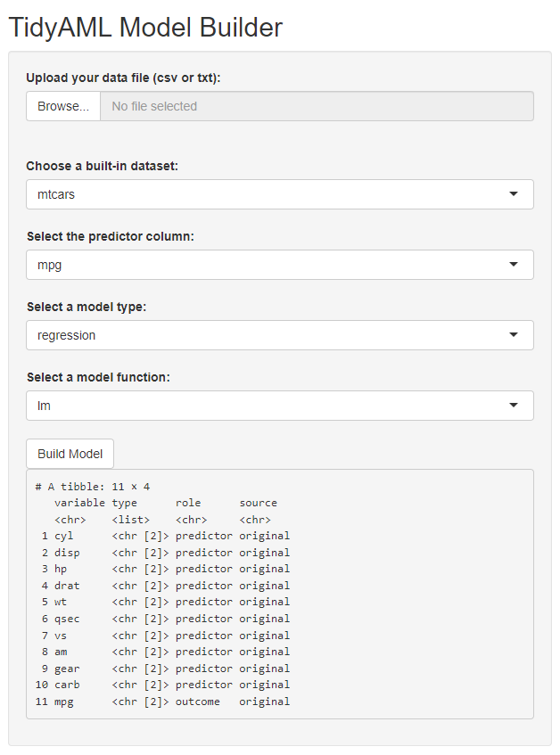Click the caret arrow on the mpg selector
Screen dimensions: 560x755
point(513,265)
